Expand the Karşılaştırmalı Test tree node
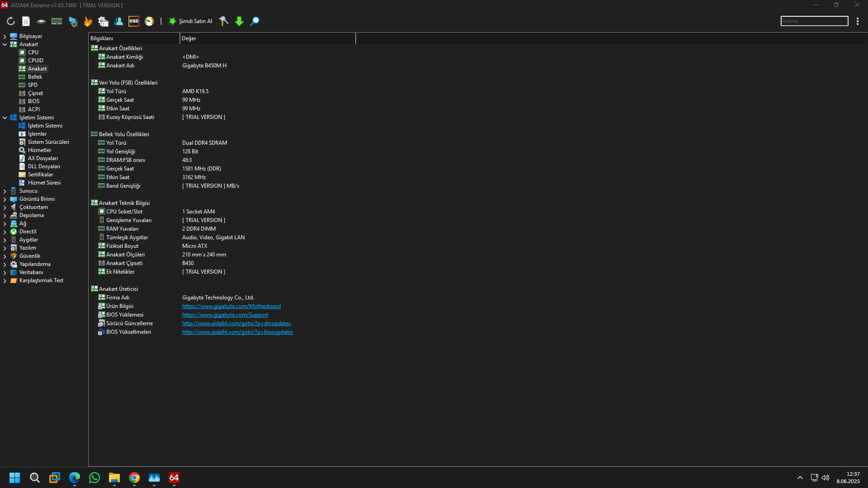Screen dimensions: 868x488 click(x=5, y=280)
